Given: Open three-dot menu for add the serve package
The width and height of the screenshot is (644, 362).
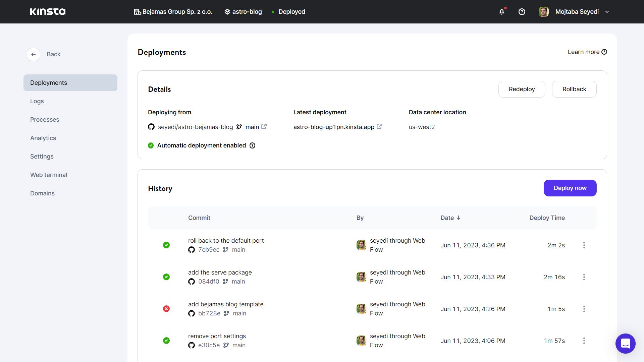Looking at the screenshot, I should pos(584,277).
